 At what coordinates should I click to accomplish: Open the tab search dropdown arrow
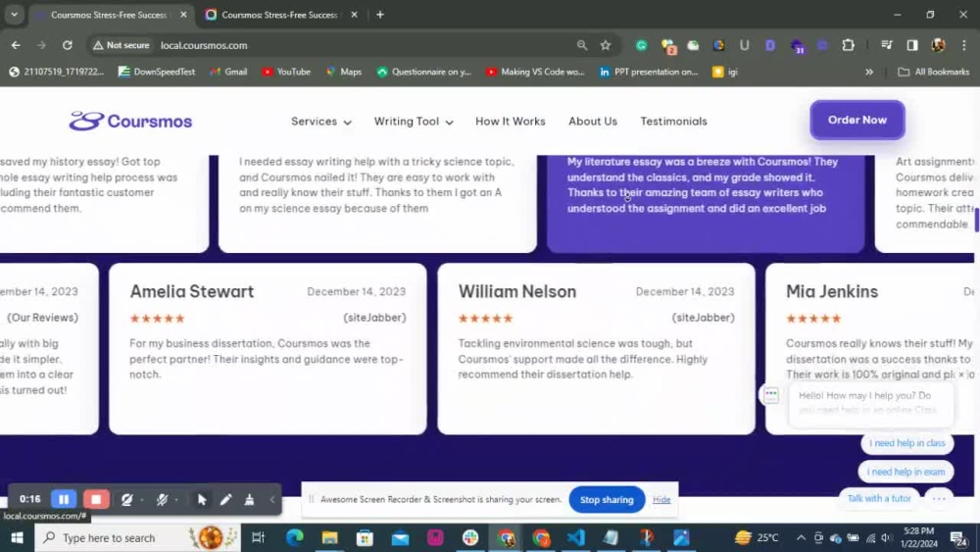pos(14,15)
